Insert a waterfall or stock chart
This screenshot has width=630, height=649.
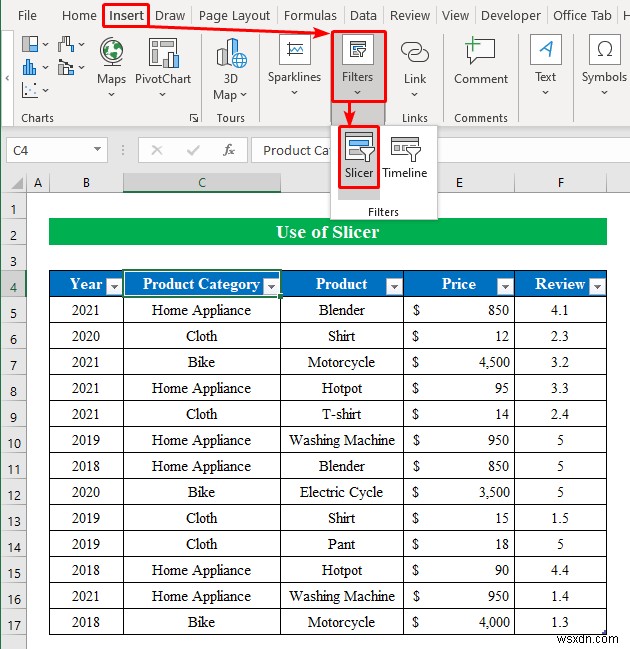(66, 44)
